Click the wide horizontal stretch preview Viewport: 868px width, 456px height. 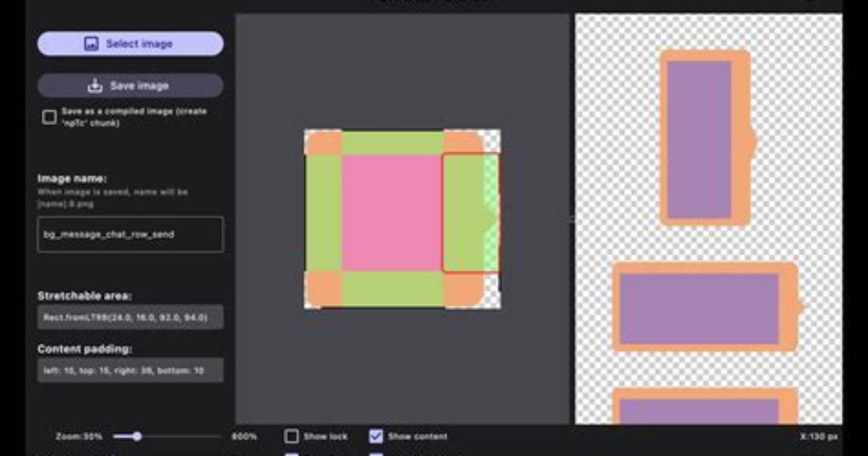click(707, 307)
